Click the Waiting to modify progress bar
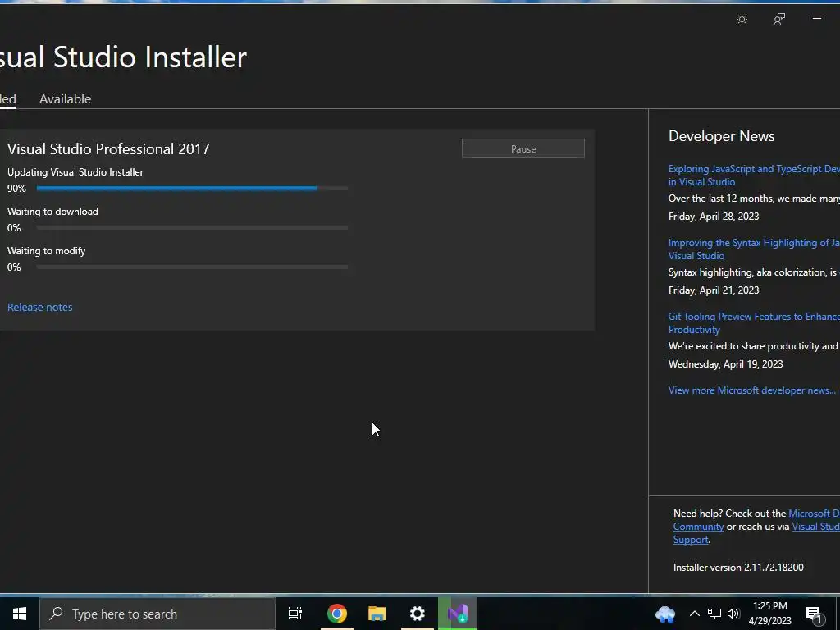This screenshot has width=840, height=630. click(x=192, y=267)
